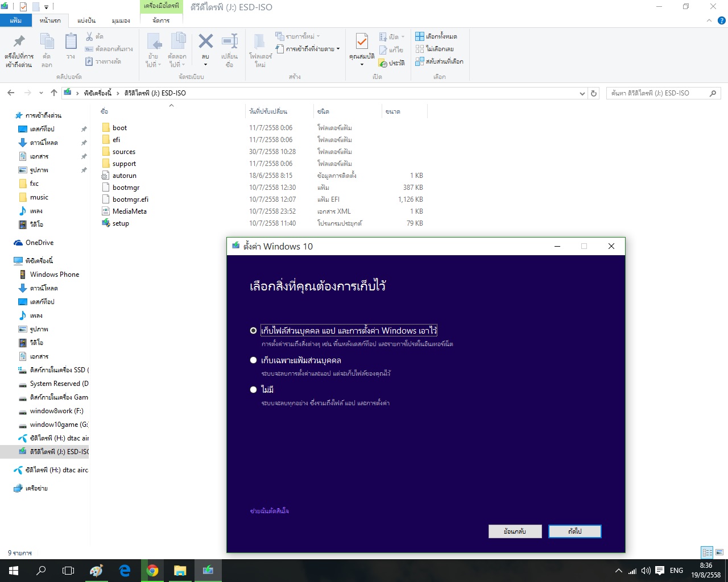728x582 pixels.
Task: Click the Next (ถัดไป) button in setup
Action: tap(575, 531)
